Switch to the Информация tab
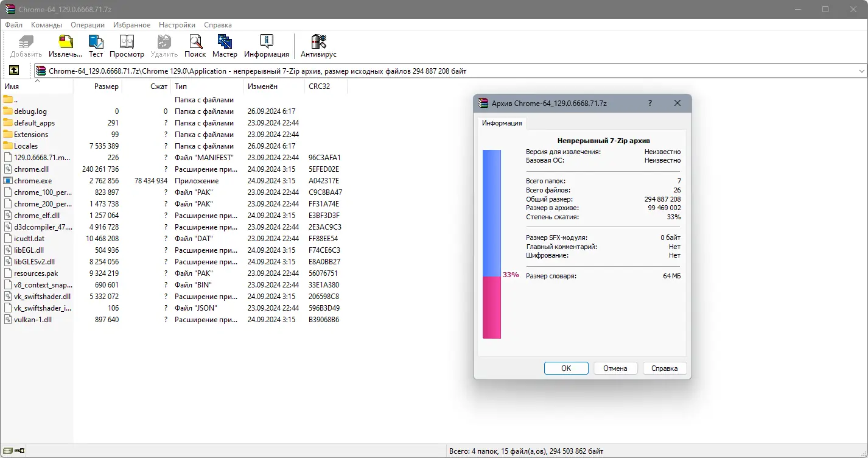868x458 pixels. click(502, 123)
